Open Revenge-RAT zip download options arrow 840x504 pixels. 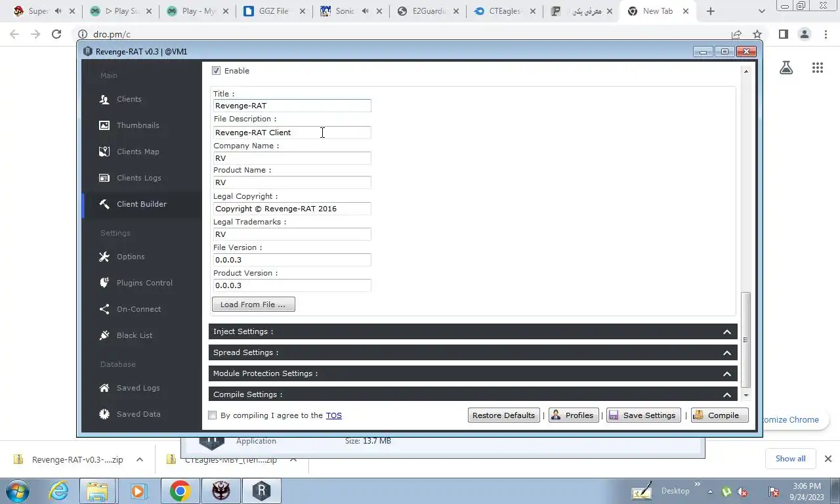(140, 460)
